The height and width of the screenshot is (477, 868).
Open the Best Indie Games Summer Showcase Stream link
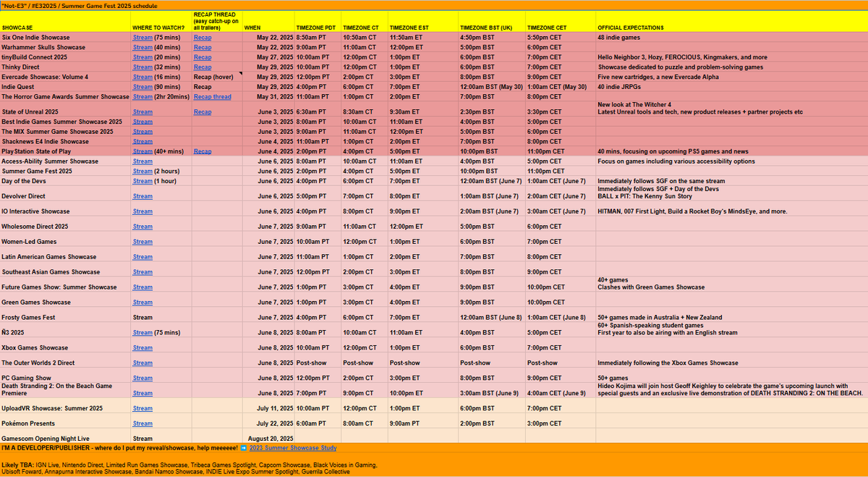pos(142,122)
